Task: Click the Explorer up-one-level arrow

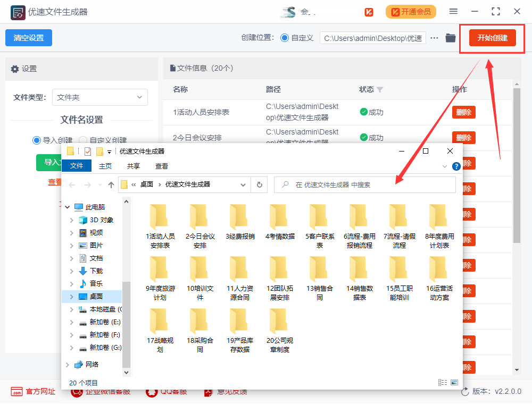Action: click(x=111, y=184)
